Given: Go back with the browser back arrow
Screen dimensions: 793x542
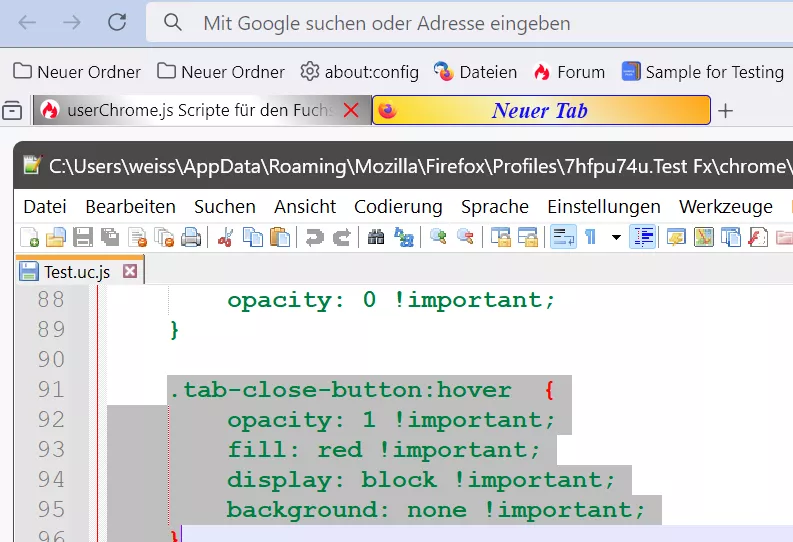Looking at the screenshot, I should tap(27, 22).
